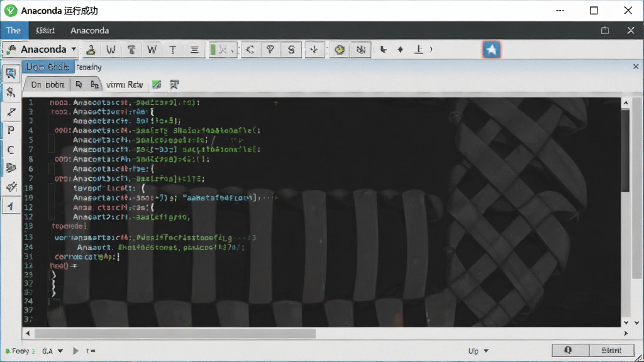Click the stamp icon next to Anaconda dropdown
Image resolution: width=644 pixels, height=362 pixels.
pos(91,50)
